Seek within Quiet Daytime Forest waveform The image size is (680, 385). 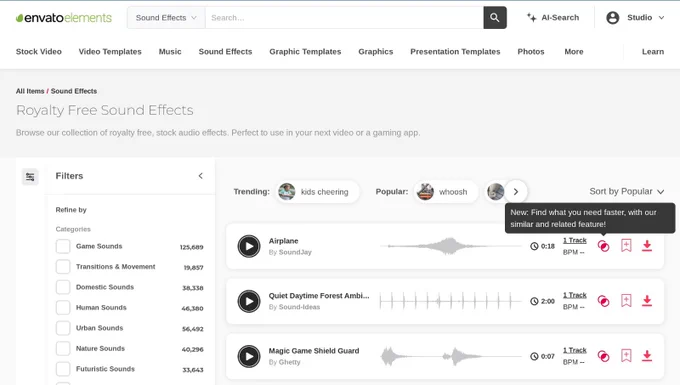tap(451, 301)
